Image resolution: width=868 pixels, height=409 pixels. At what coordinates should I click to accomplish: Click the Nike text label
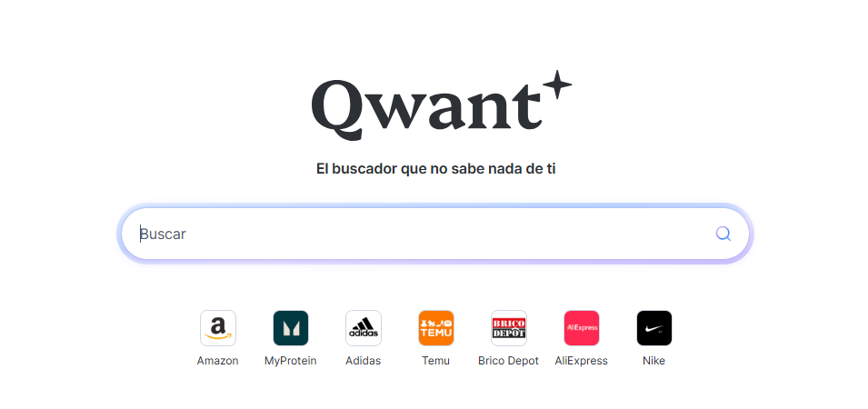653,361
